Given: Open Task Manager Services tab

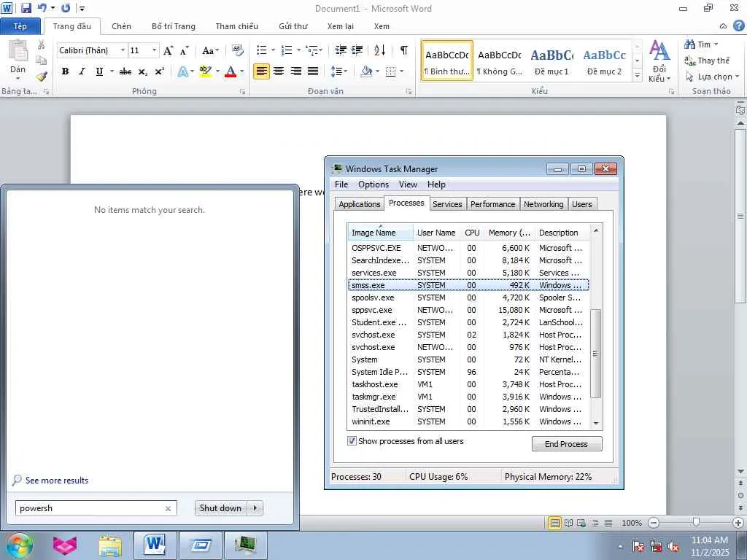Looking at the screenshot, I should click(447, 204).
